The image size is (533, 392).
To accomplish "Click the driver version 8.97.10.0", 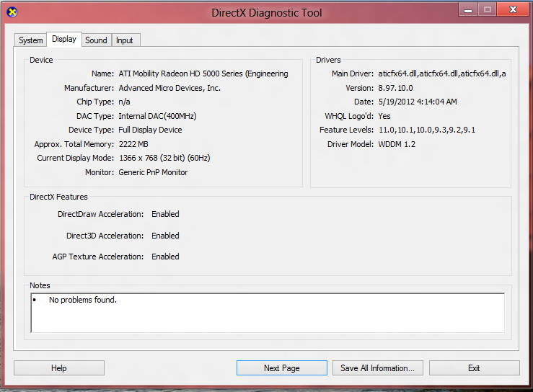I will (395, 88).
